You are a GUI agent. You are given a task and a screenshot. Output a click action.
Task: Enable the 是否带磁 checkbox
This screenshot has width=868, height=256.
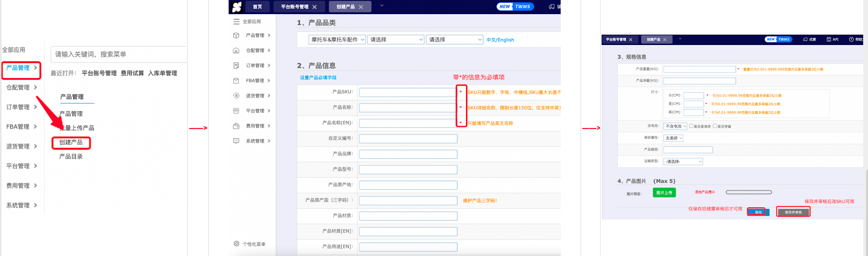coord(715,126)
